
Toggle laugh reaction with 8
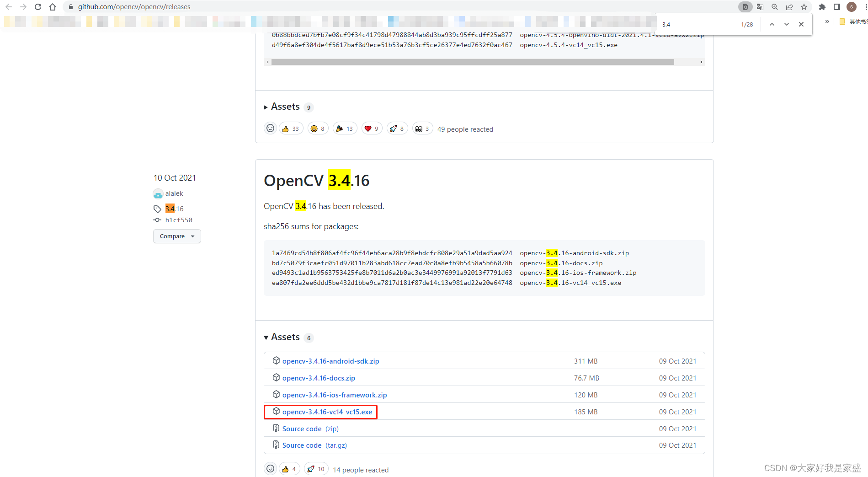(x=318, y=129)
